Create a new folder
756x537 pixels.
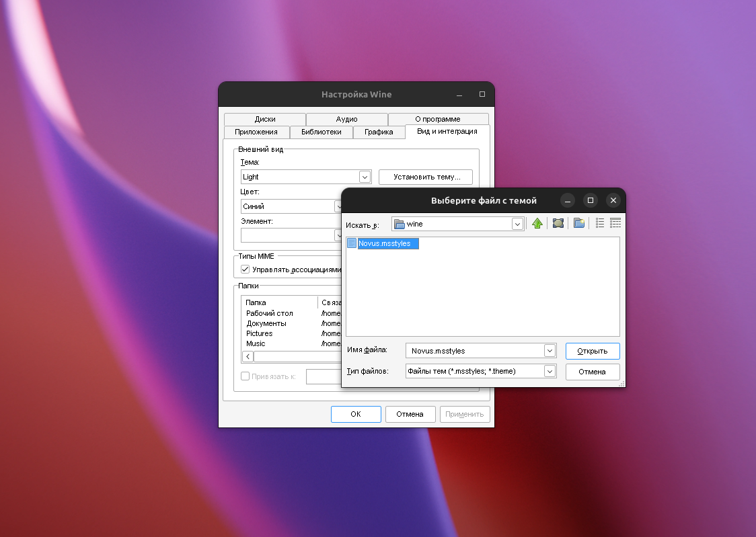[x=578, y=224]
